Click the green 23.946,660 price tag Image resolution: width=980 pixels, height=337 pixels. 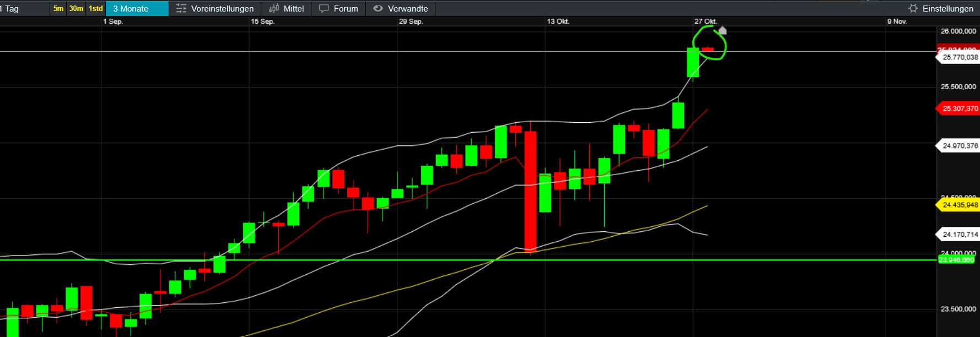pos(956,260)
